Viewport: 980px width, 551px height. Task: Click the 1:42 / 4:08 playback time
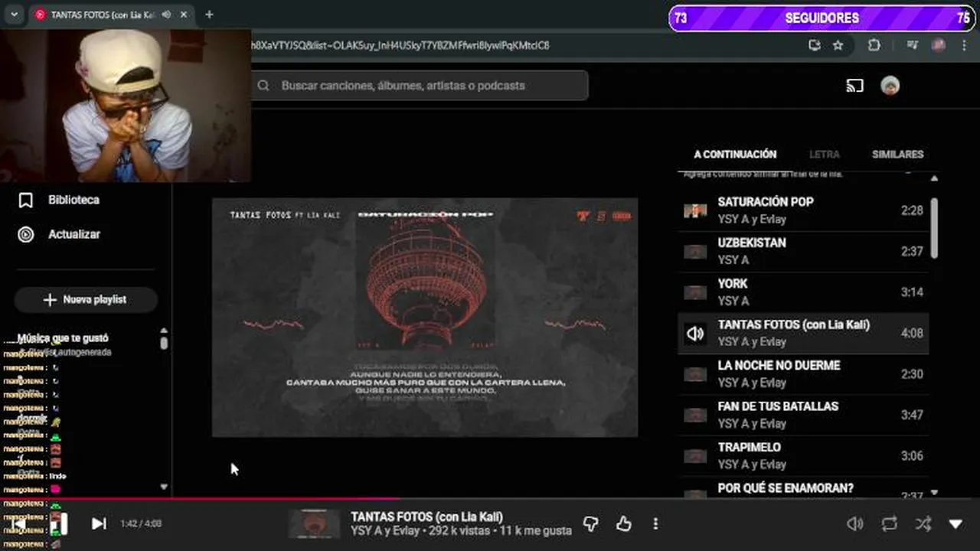(141, 524)
